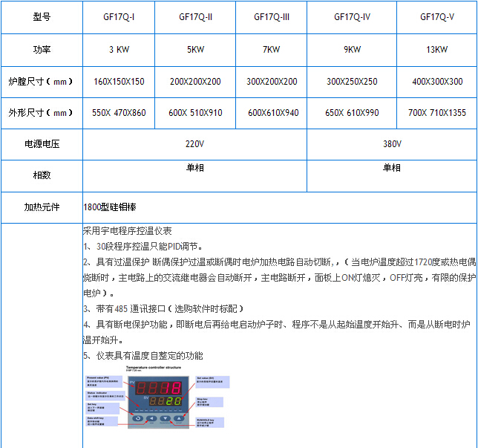The image size is (478, 448).
Task: Click the 'RUN/HOLD key' callout label
Action: pyautogui.click(x=210, y=422)
